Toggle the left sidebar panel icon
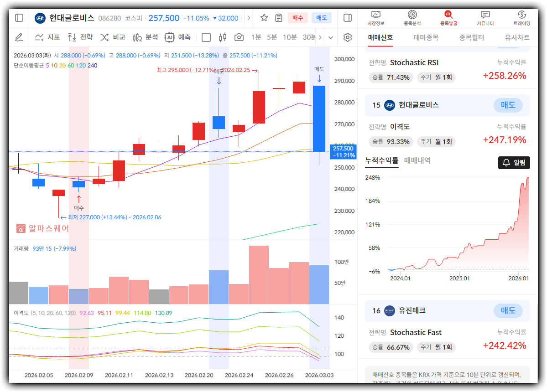This screenshot has width=547, height=392. pos(19,18)
